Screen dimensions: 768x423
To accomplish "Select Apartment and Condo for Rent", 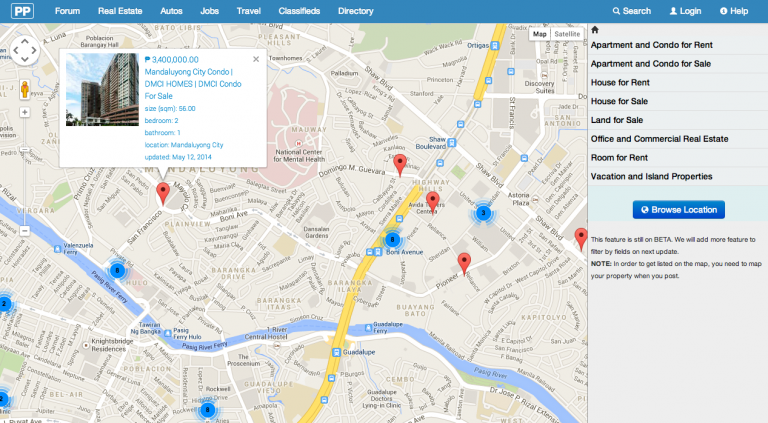I will (651, 45).
